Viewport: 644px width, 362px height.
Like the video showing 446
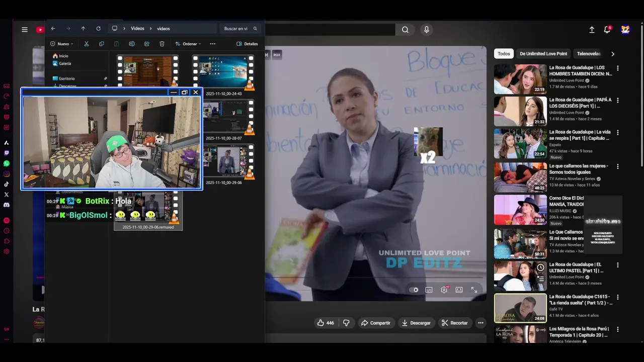(x=325, y=323)
